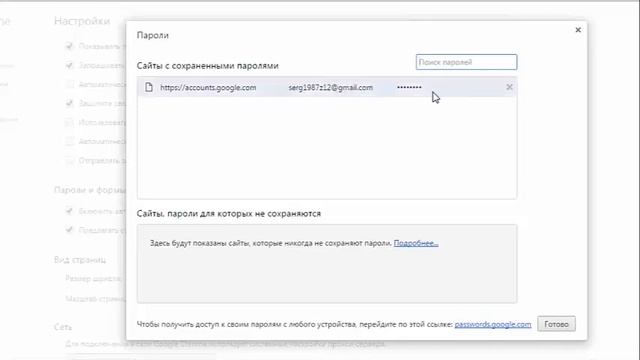Click the Пароли dialog title

coord(153,35)
